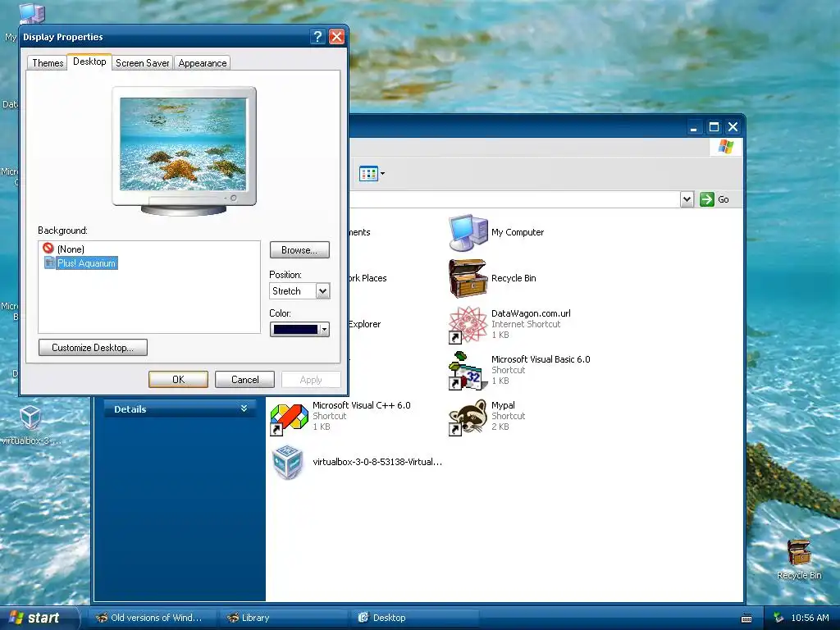This screenshot has height=630, width=840.
Task: Open the My Computer icon in the explorer window
Action: coord(468,232)
